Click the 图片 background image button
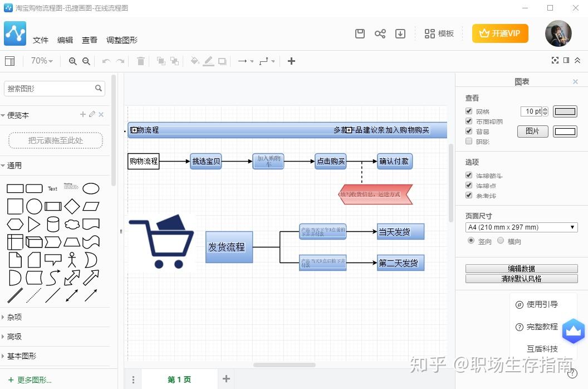This screenshot has height=389, width=588. 532,132
